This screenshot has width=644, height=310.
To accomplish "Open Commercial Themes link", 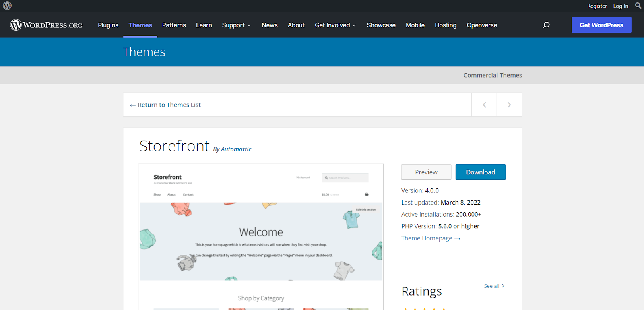I will [493, 75].
